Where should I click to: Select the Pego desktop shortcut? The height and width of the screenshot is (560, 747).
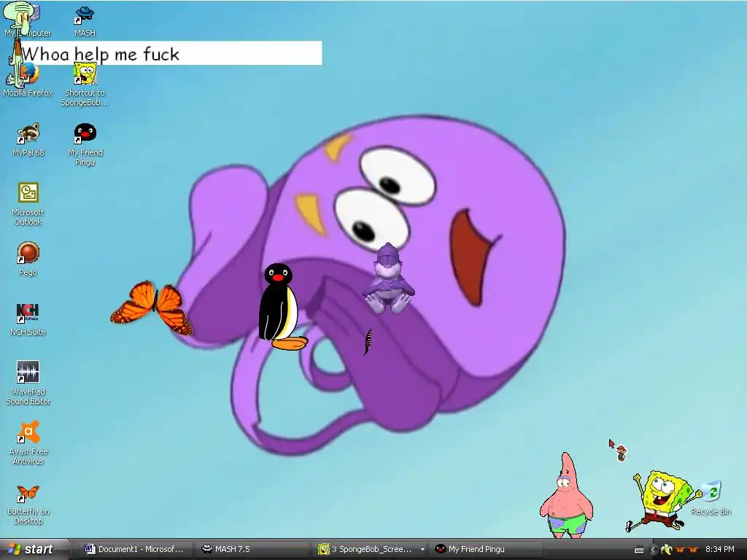tap(28, 260)
